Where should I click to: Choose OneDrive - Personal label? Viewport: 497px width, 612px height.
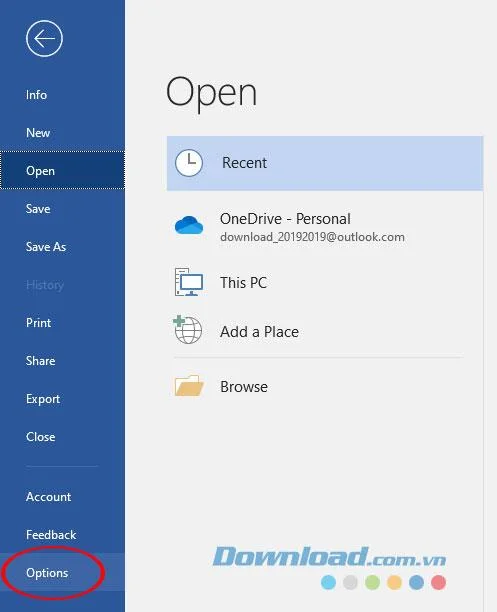[x=285, y=219]
